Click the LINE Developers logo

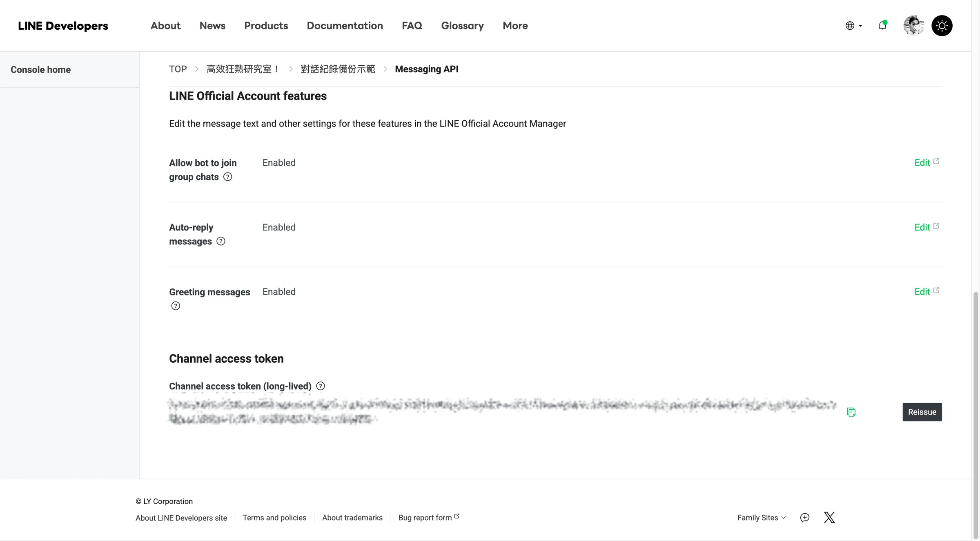[x=63, y=26]
